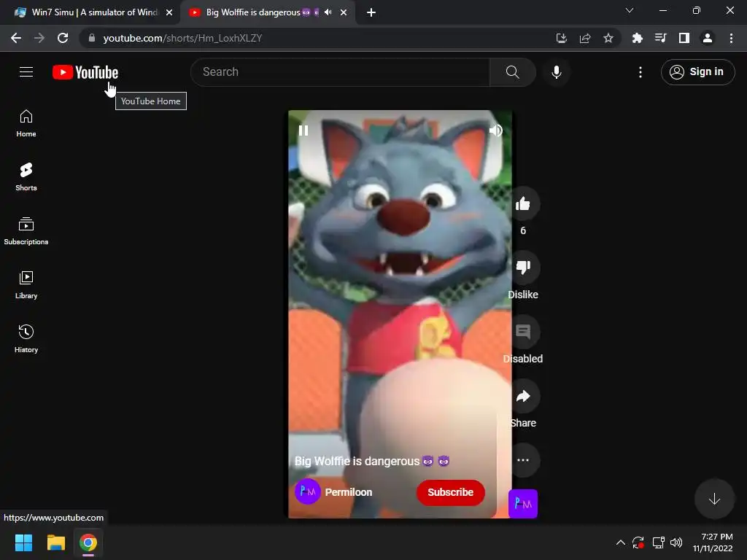Open the Chrome profile icon
The width and height of the screenshot is (747, 560).
point(708,38)
